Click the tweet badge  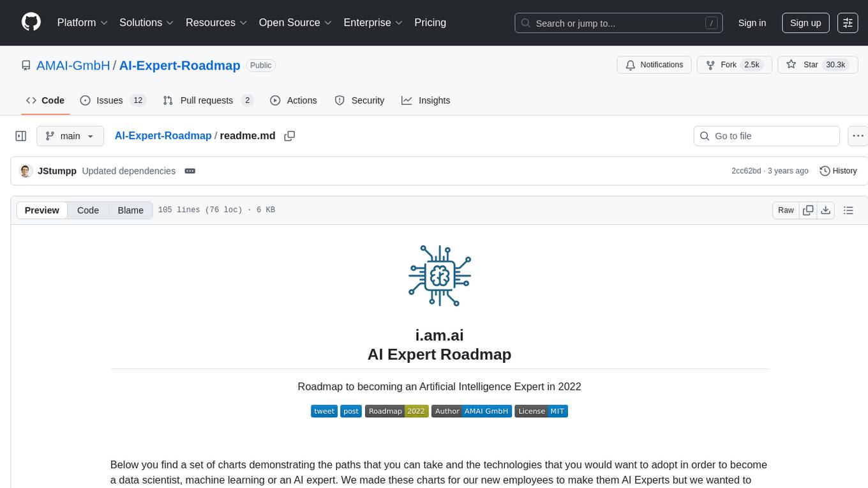point(324,411)
